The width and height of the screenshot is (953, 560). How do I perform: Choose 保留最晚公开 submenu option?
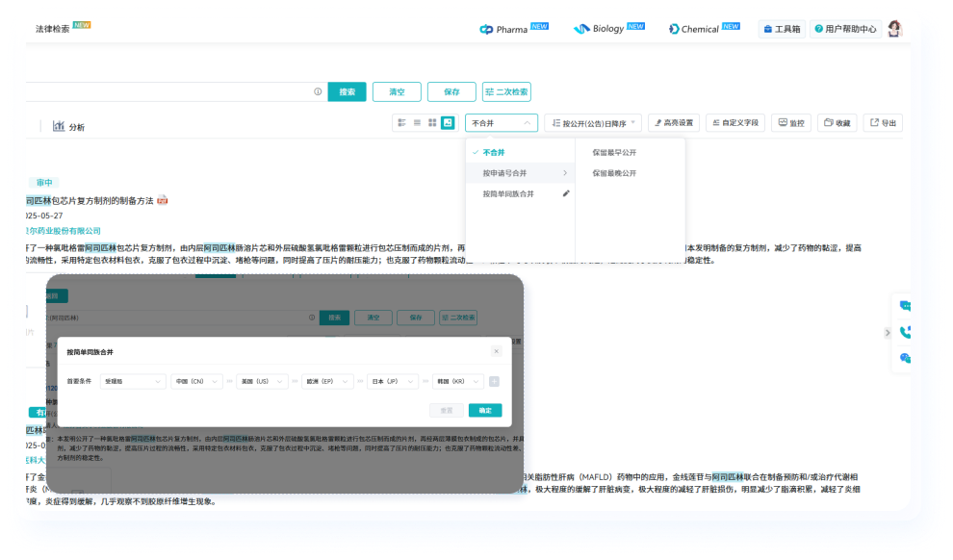[x=614, y=173]
